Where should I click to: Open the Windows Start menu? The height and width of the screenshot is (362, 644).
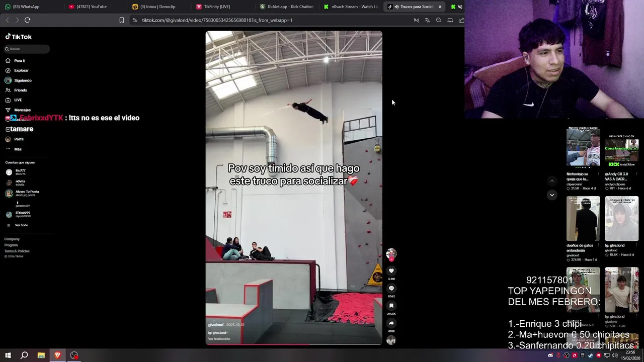point(8,355)
